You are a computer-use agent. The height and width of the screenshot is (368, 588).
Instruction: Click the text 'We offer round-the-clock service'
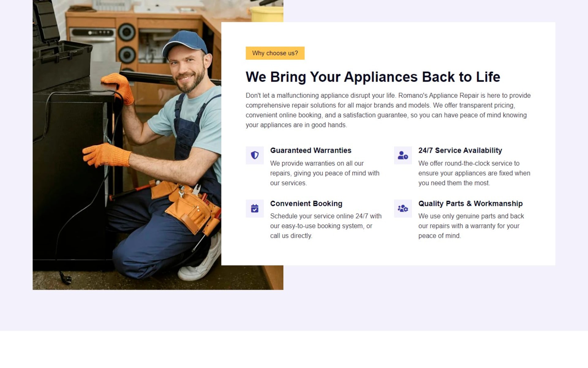[474, 173]
